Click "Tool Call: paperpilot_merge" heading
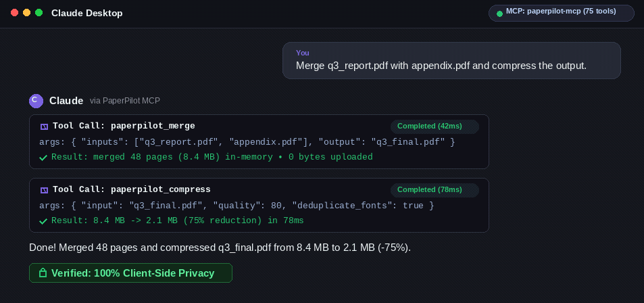The width and height of the screenshot is (644, 303). click(x=124, y=126)
